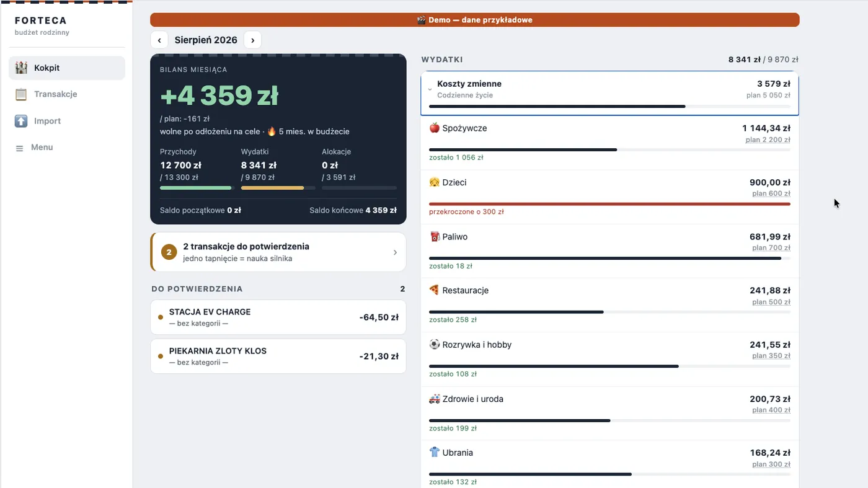Screen dimensions: 868x488
Task: Click the fire streak icon in balance card
Action: click(x=272, y=131)
